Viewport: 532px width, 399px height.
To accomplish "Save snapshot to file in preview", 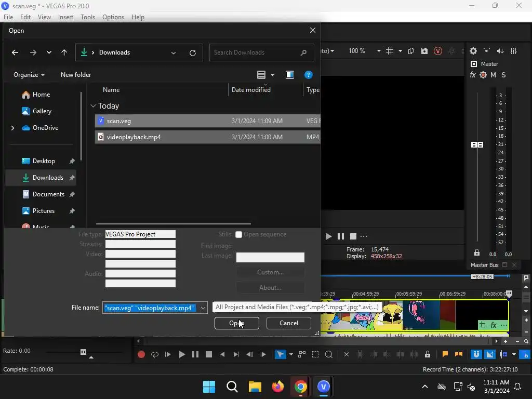I will (x=424, y=51).
